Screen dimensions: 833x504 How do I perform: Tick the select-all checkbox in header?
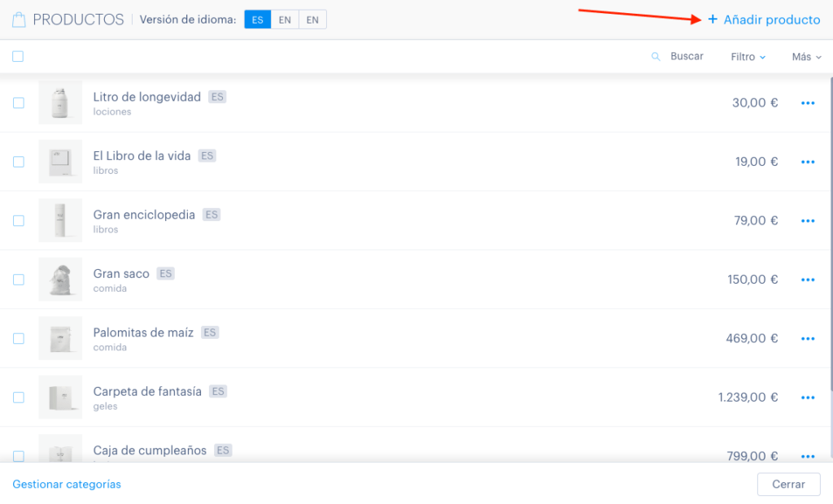(x=18, y=56)
